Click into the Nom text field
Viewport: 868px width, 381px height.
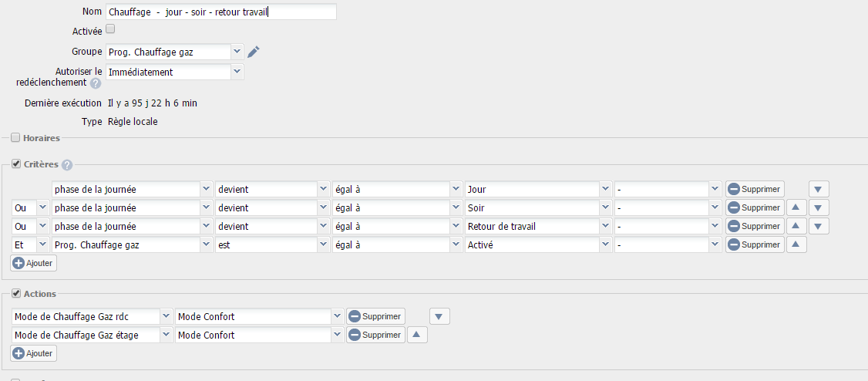(221, 12)
